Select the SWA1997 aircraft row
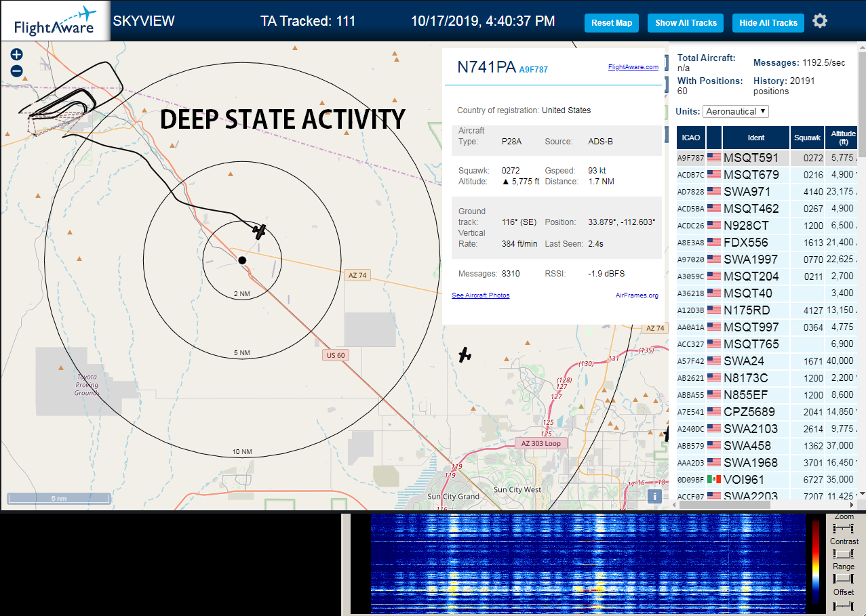 pyautogui.click(x=767, y=259)
